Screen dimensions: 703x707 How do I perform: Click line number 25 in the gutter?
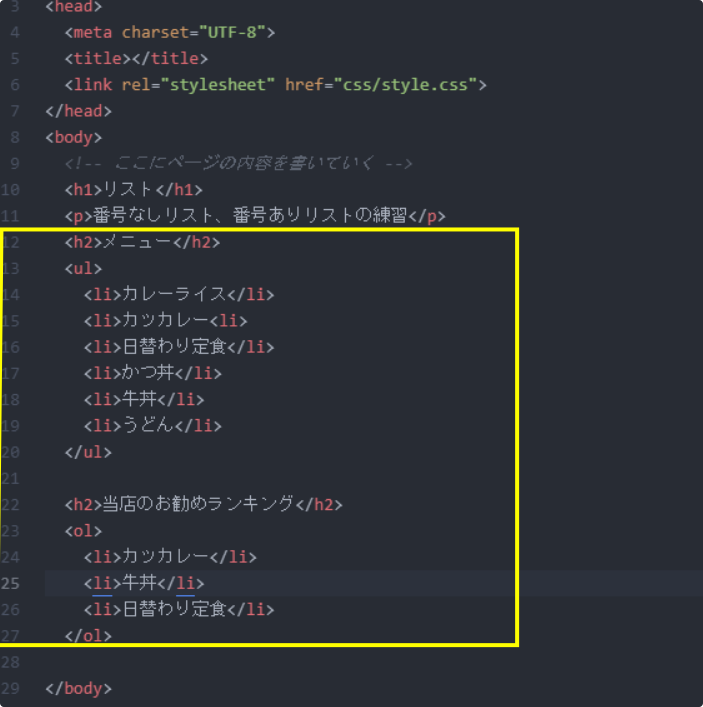pyautogui.click(x=10, y=583)
